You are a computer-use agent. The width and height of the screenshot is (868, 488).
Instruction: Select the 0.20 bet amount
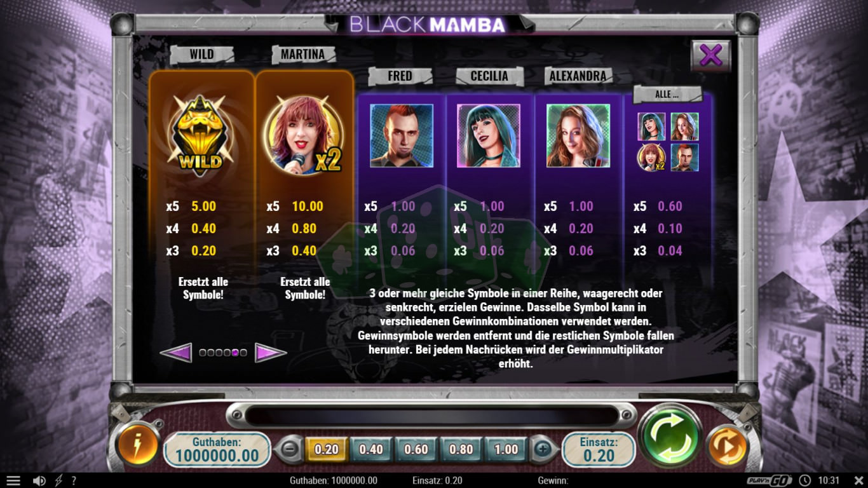(x=327, y=449)
